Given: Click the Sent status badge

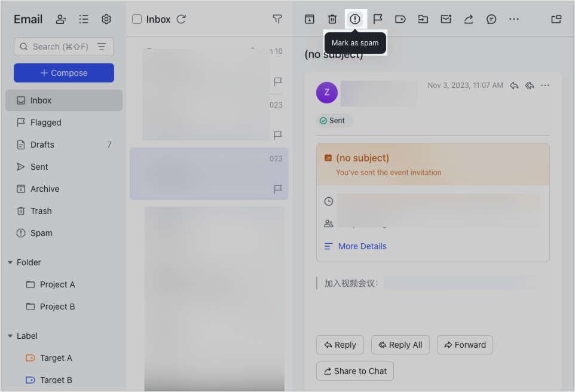Looking at the screenshot, I should (335, 121).
